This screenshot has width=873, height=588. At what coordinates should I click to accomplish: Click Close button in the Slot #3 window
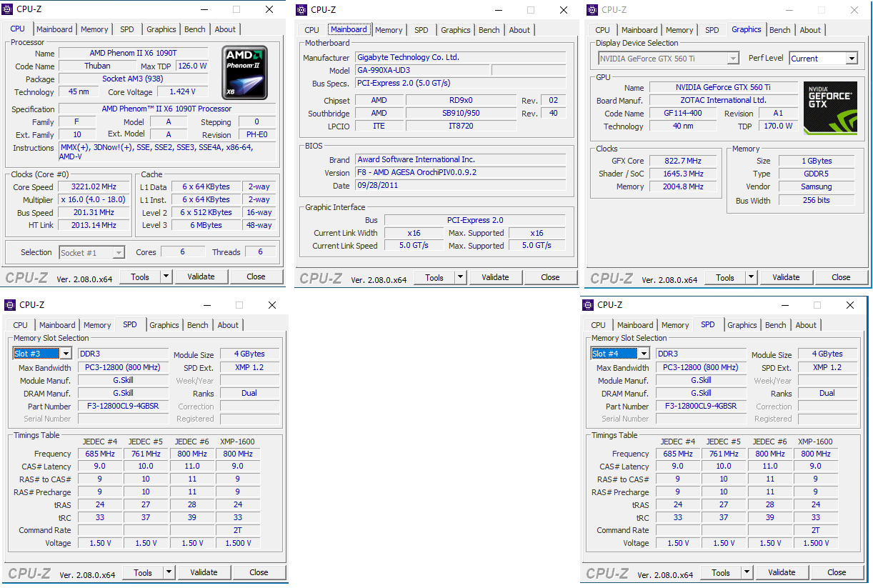pos(259,573)
